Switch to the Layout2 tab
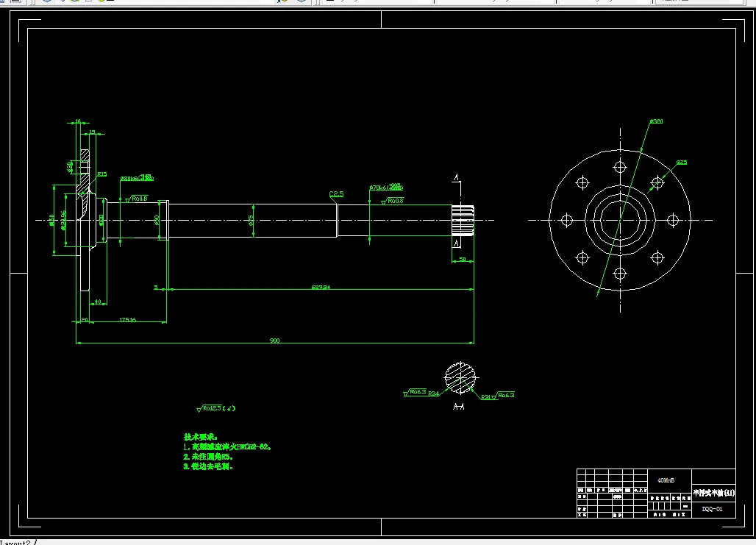 tap(16, 542)
